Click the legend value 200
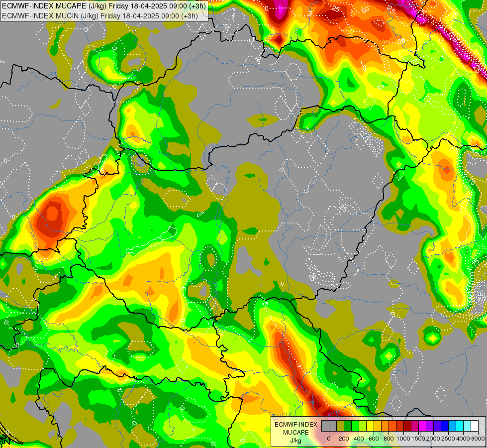Image resolution: width=487 pixels, height=448 pixels. (x=344, y=439)
